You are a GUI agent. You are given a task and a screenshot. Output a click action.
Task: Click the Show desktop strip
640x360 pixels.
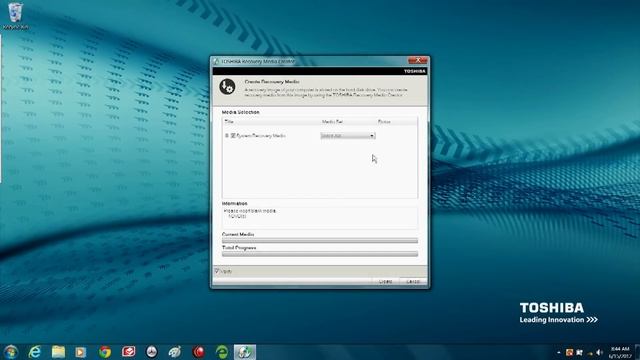(637, 352)
